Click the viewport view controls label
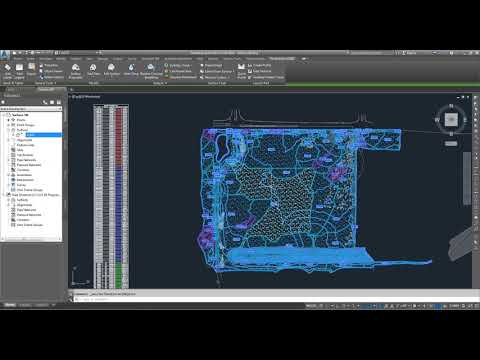480x360 pixels. (x=85, y=97)
